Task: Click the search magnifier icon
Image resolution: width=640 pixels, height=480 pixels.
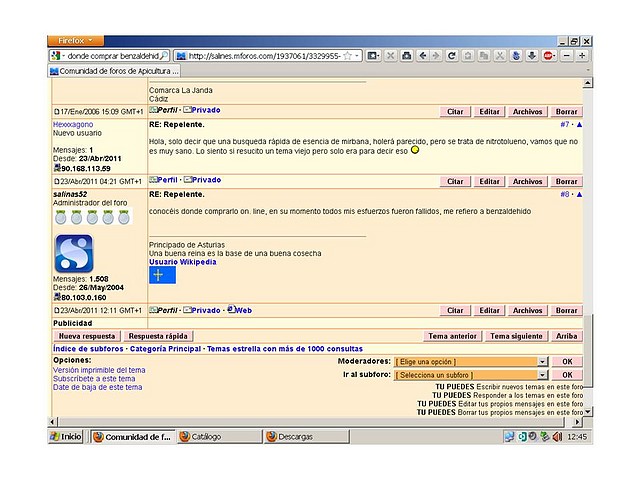Action: (x=164, y=56)
